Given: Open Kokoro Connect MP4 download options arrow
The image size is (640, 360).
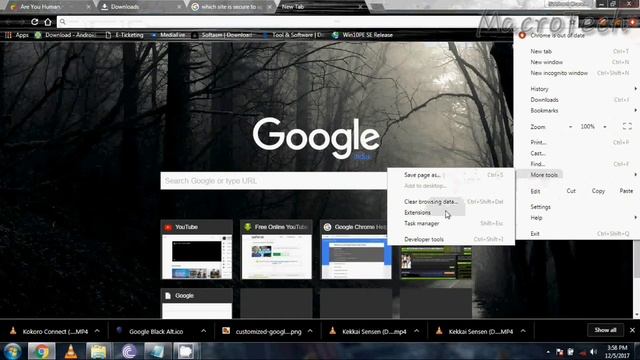Looking at the screenshot, I should click(97, 331).
